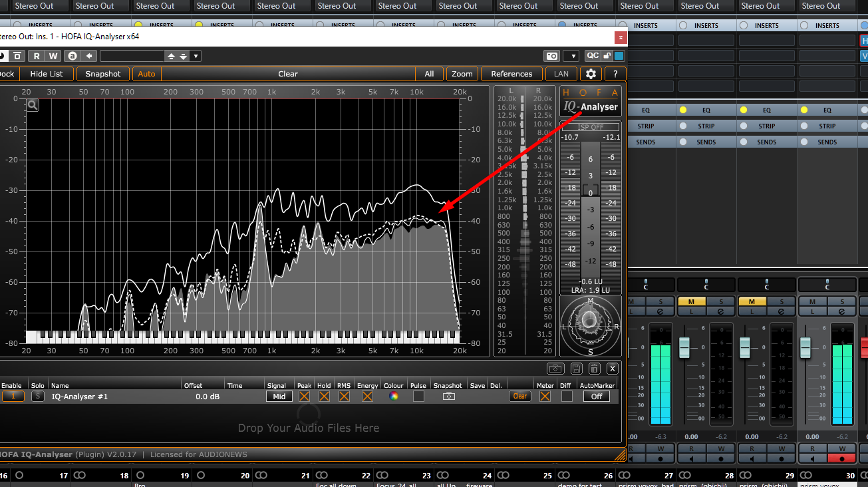The image size is (868, 487).
Task: Click the All button
Action: point(429,74)
